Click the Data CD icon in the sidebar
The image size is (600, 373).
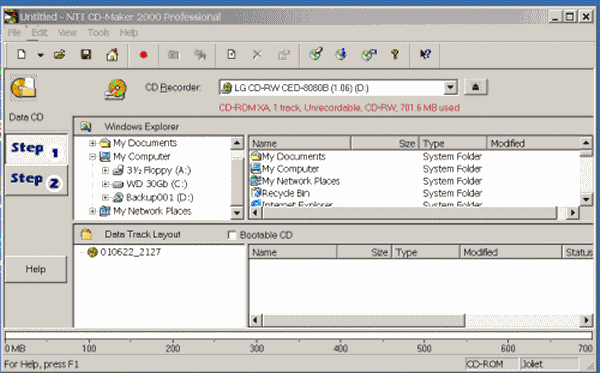tap(23, 88)
